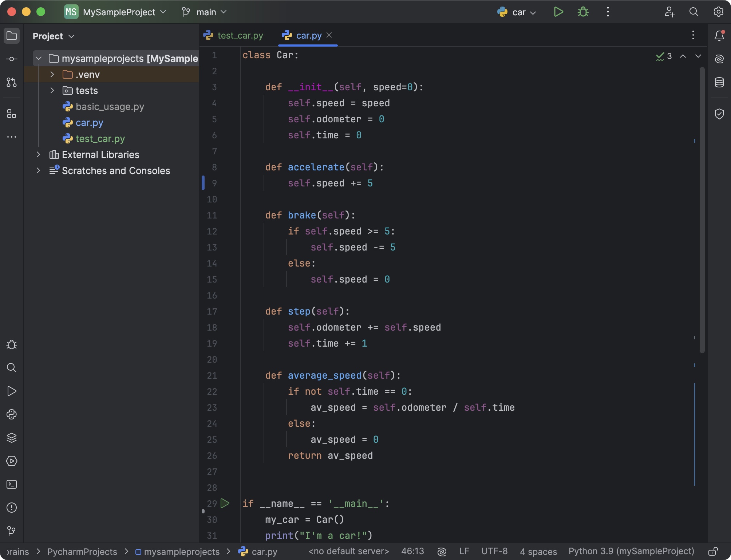Screen dimensions: 731x560
Task: Open the Services tool window
Action: coord(11,461)
